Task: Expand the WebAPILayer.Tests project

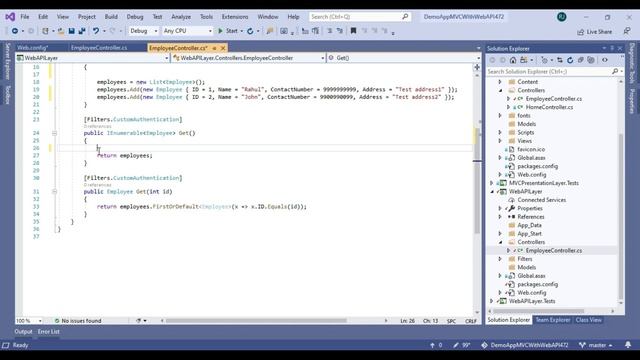Action: (x=492, y=301)
